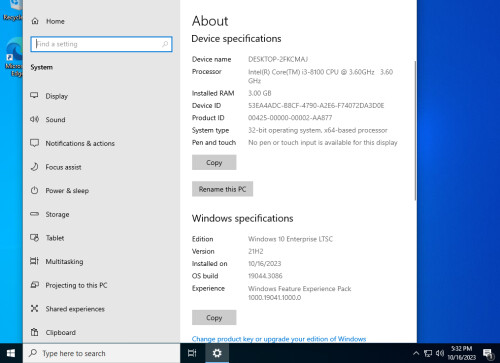Open the Windows Start menu
The image size is (500, 363).
click(x=11, y=353)
